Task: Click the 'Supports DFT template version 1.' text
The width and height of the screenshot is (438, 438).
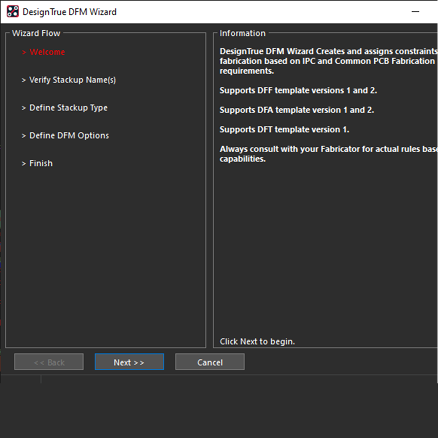Action: (x=284, y=130)
